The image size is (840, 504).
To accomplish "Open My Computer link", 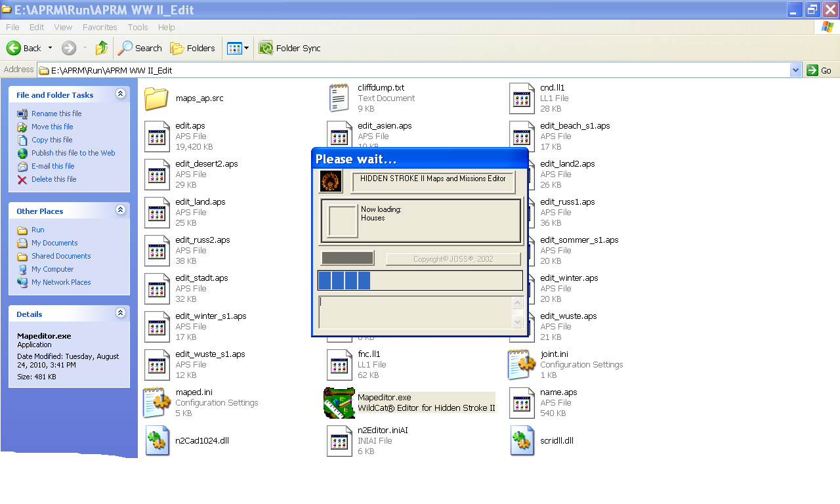I will [52, 269].
